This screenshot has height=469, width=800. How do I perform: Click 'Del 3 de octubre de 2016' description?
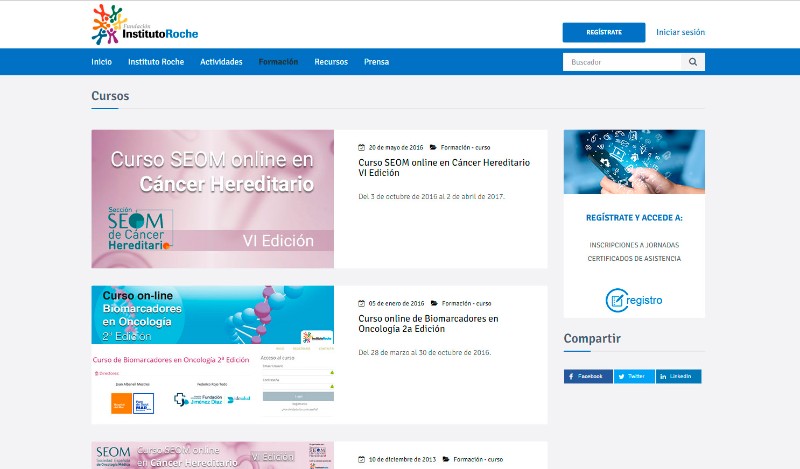click(431, 196)
